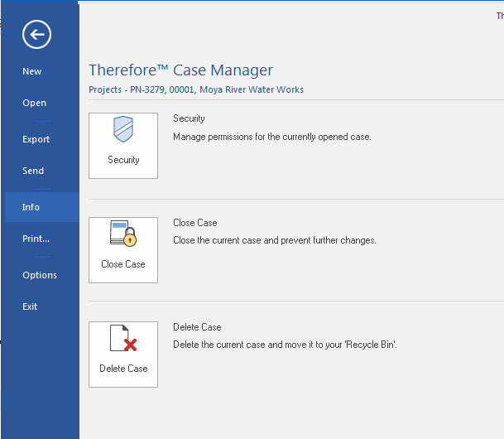Click the Delete Case section heading text
Viewport: 504px width, 439px height.
click(x=197, y=327)
